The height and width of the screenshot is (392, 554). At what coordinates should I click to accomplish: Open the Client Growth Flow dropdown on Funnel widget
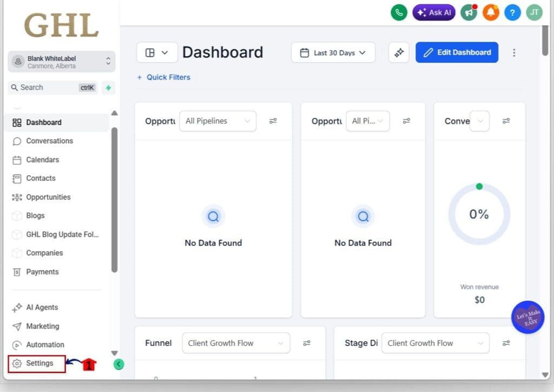pyautogui.click(x=236, y=343)
